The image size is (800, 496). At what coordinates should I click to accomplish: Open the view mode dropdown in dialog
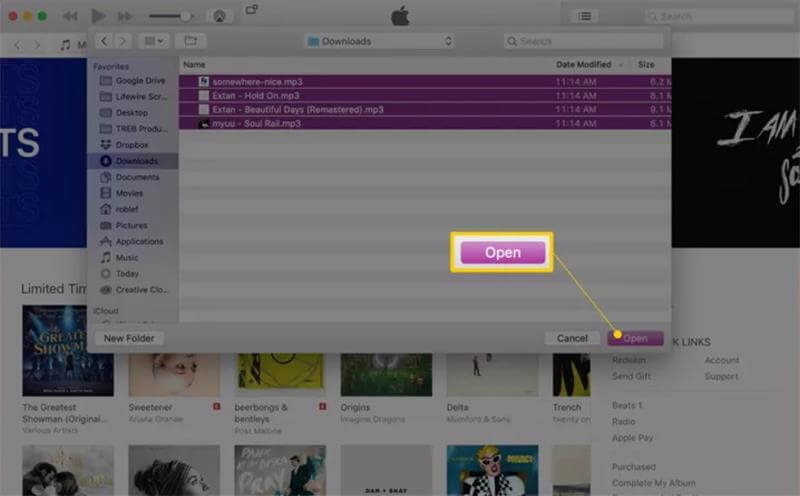pyautogui.click(x=154, y=41)
